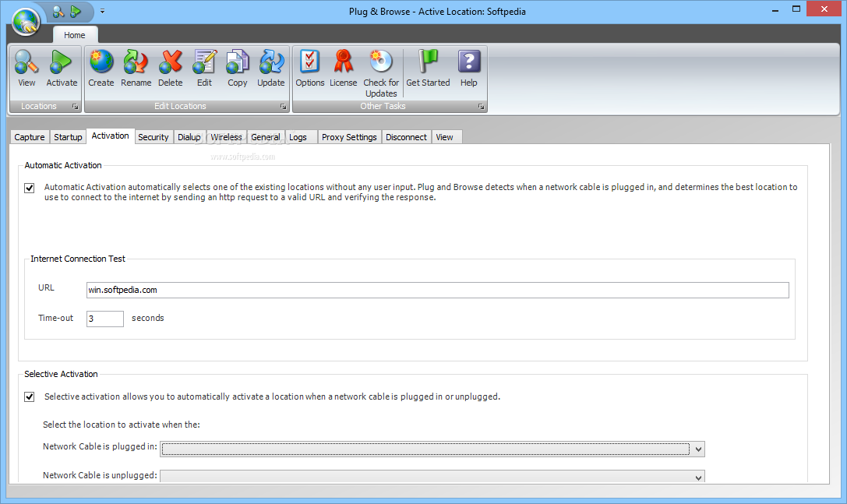Switch to the Wireless tab

226,137
